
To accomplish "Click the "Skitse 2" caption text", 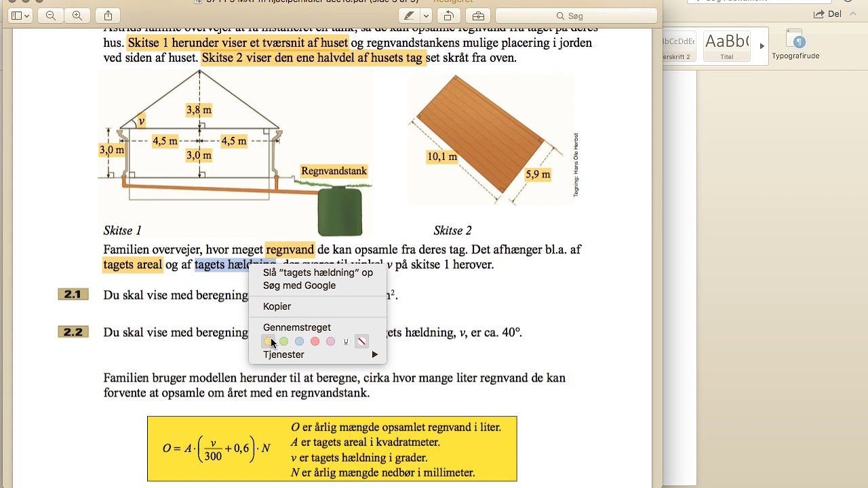I will (452, 230).
